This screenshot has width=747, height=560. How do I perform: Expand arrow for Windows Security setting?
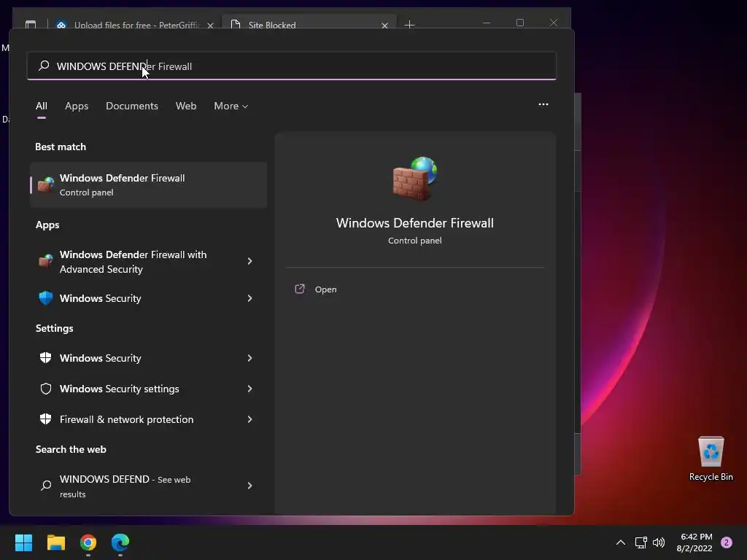[x=249, y=358]
